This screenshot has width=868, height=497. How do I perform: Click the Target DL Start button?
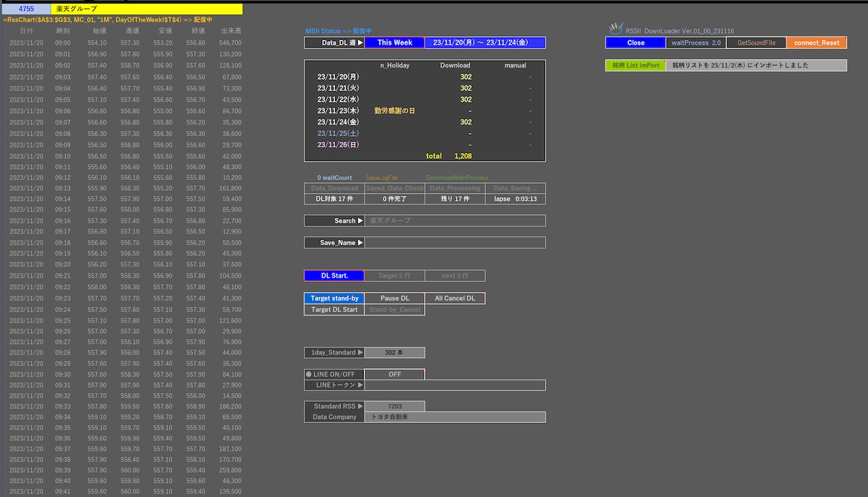click(334, 310)
